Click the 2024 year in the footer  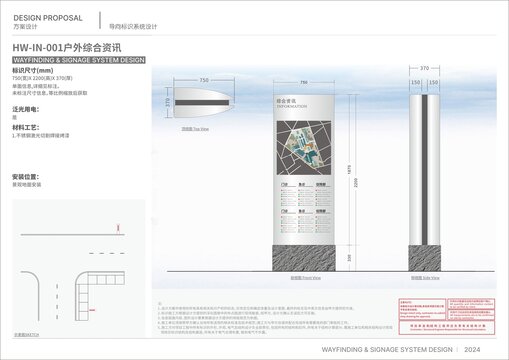click(472, 350)
